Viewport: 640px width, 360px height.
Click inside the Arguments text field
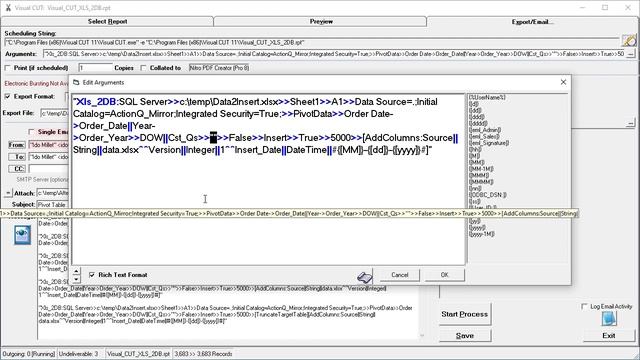tap(334, 54)
